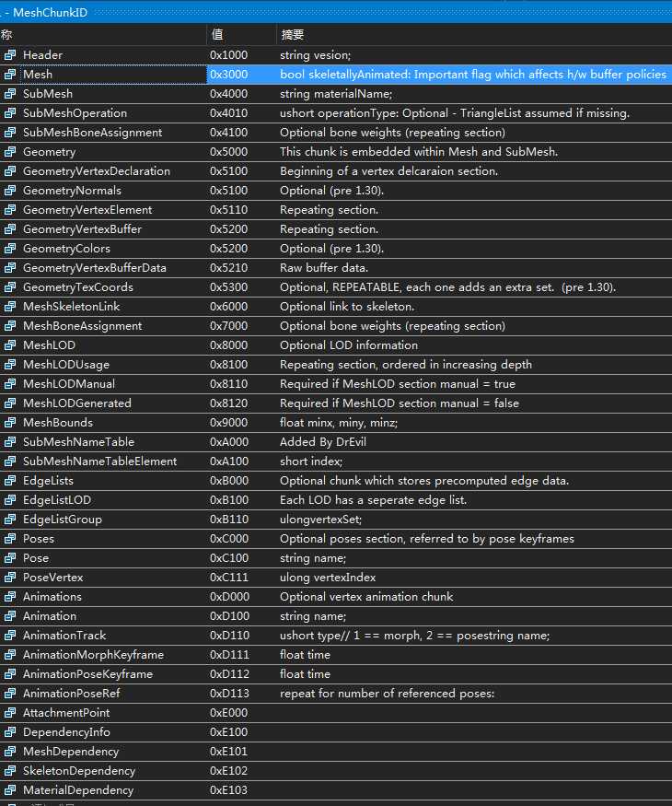Image resolution: width=672 pixels, height=806 pixels.
Task: Select the AnimationPoseKeyframe member name
Action: coord(87,674)
